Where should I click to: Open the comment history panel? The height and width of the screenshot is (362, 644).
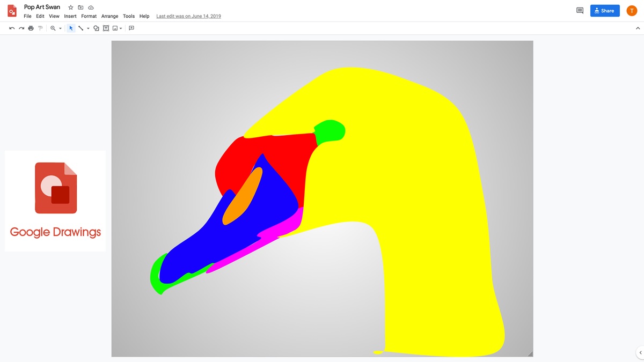580,10
